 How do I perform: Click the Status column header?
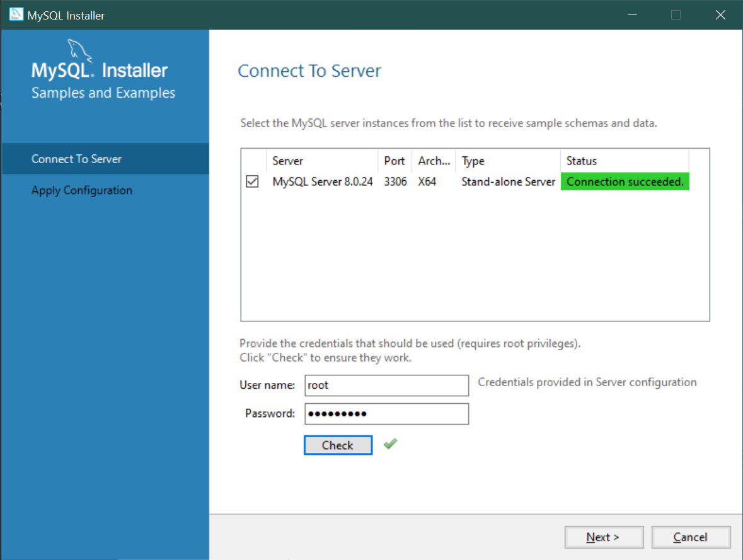point(625,161)
